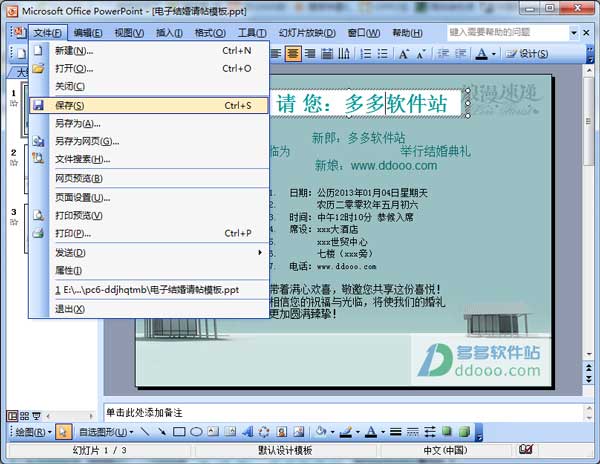Click the Shadow Style icon
The image size is (600, 464).
(447, 432)
